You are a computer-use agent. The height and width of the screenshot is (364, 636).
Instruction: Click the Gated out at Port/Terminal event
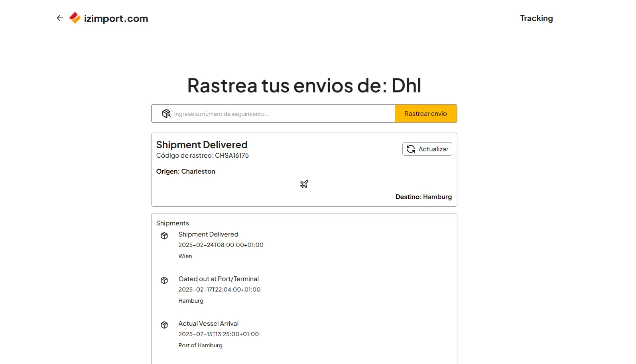(219, 279)
